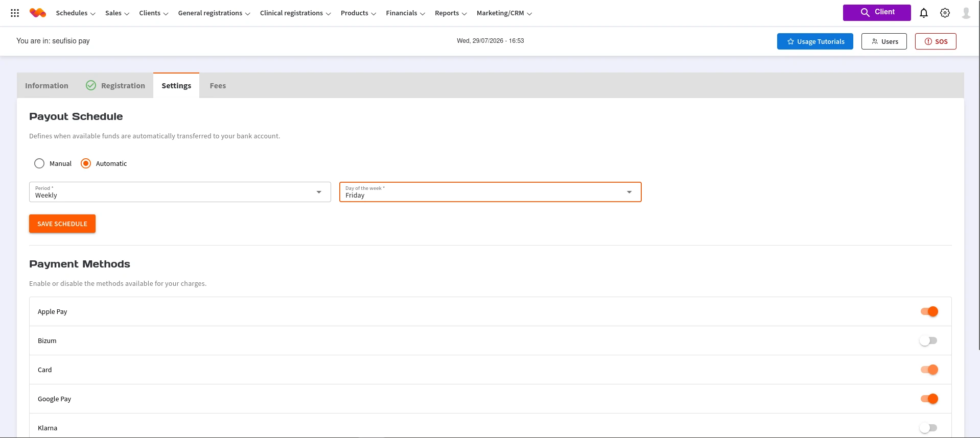Screen dimensions: 980x438
Task: Click the heart-shaped app logo
Action: pos(38,13)
